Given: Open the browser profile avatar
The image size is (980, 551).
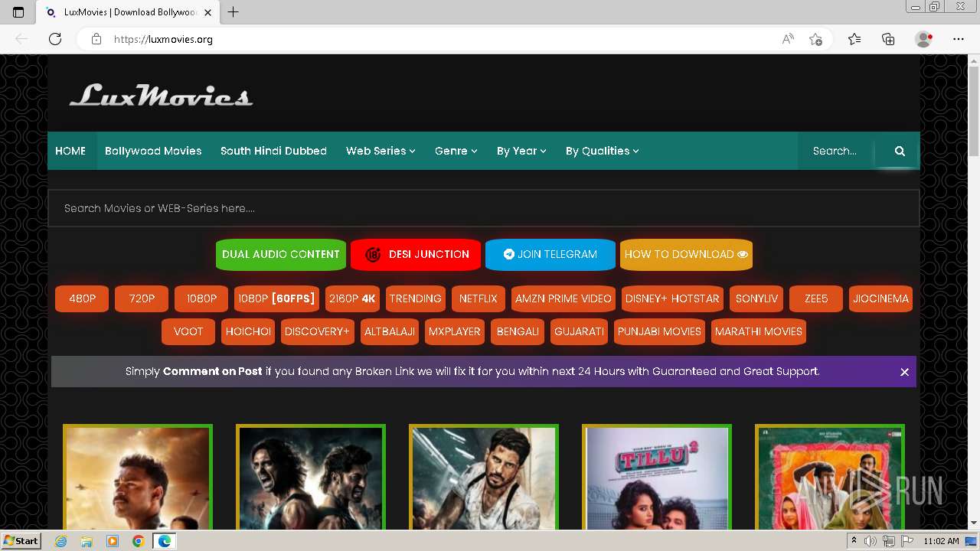Looking at the screenshot, I should [x=923, y=39].
